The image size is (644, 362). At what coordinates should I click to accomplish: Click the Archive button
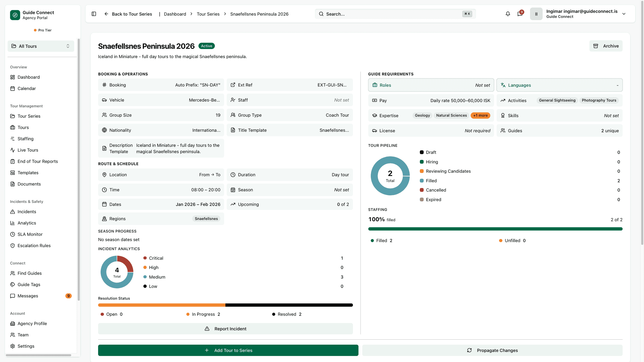606,46
